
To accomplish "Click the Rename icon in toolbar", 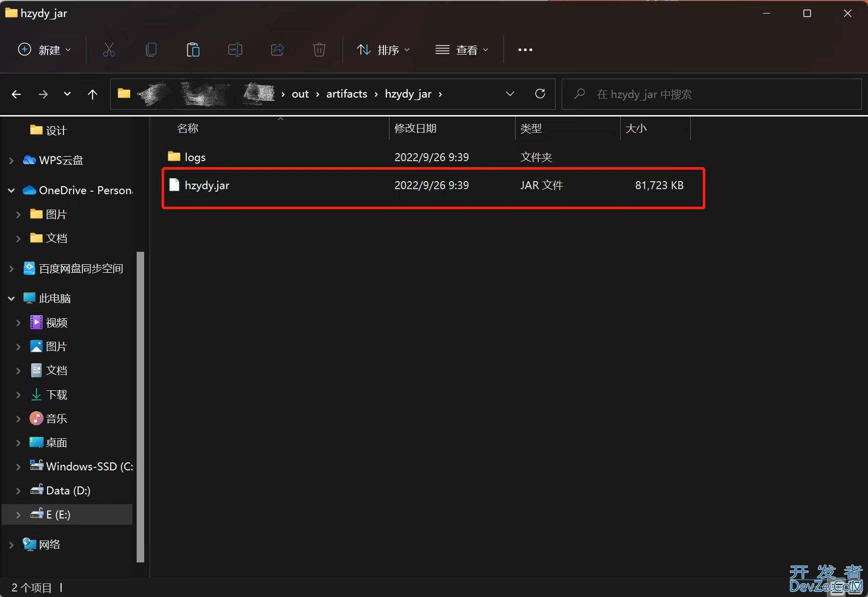I will [235, 50].
